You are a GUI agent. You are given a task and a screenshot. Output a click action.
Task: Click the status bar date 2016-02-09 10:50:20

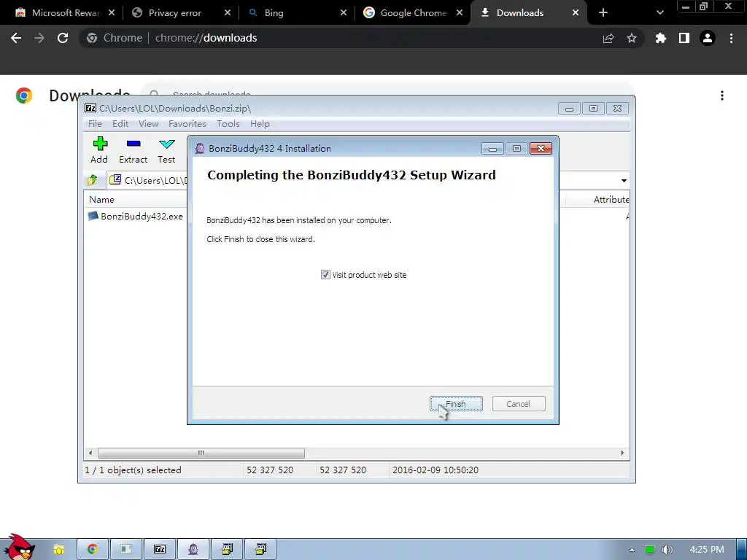436,470
